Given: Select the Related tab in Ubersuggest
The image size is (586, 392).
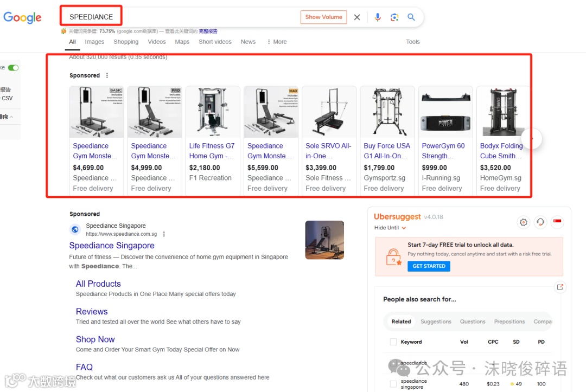Looking at the screenshot, I should [x=401, y=322].
